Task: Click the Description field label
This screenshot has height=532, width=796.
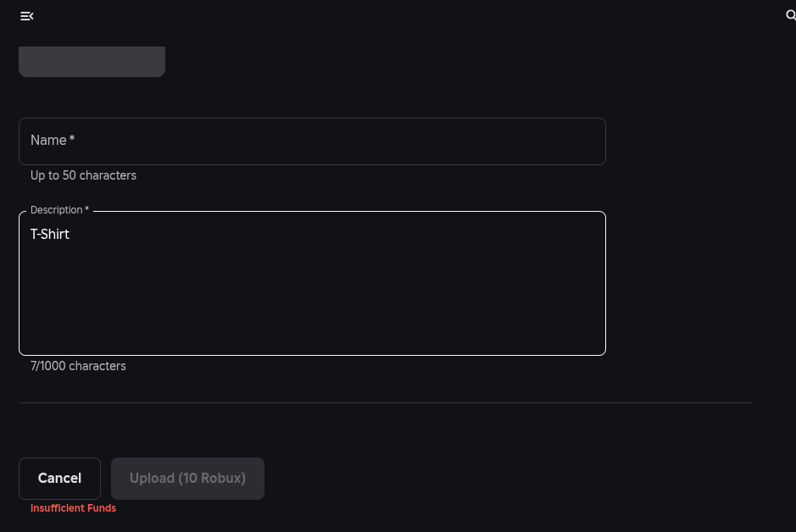Action: [56, 210]
